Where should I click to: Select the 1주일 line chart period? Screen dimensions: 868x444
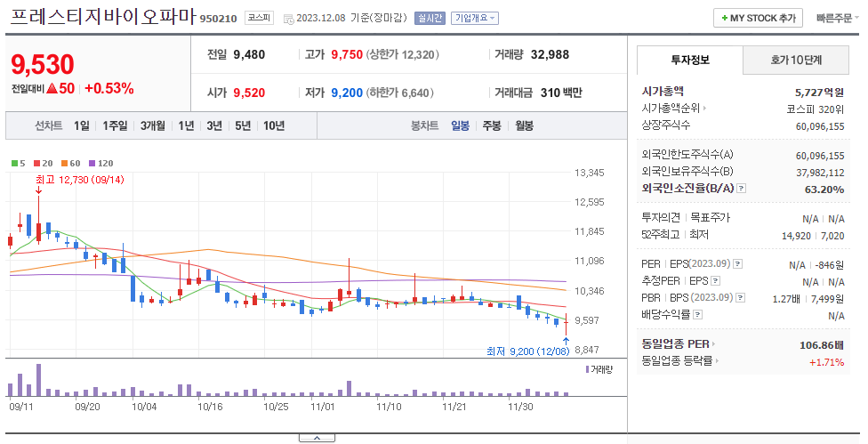115,125
